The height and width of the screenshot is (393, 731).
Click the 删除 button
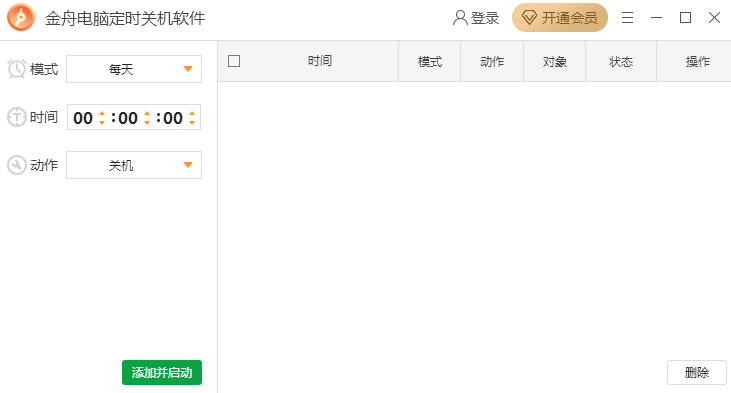click(697, 372)
